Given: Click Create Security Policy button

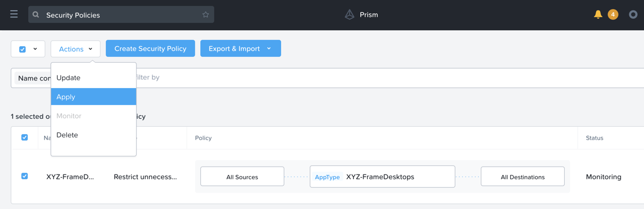Looking at the screenshot, I should pyautogui.click(x=150, y=48).
